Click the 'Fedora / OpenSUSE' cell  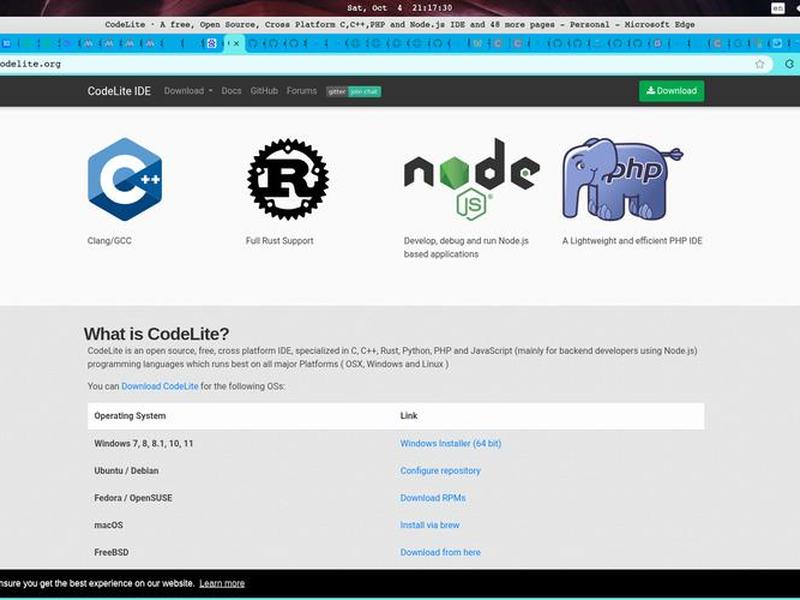click(133, 498)
